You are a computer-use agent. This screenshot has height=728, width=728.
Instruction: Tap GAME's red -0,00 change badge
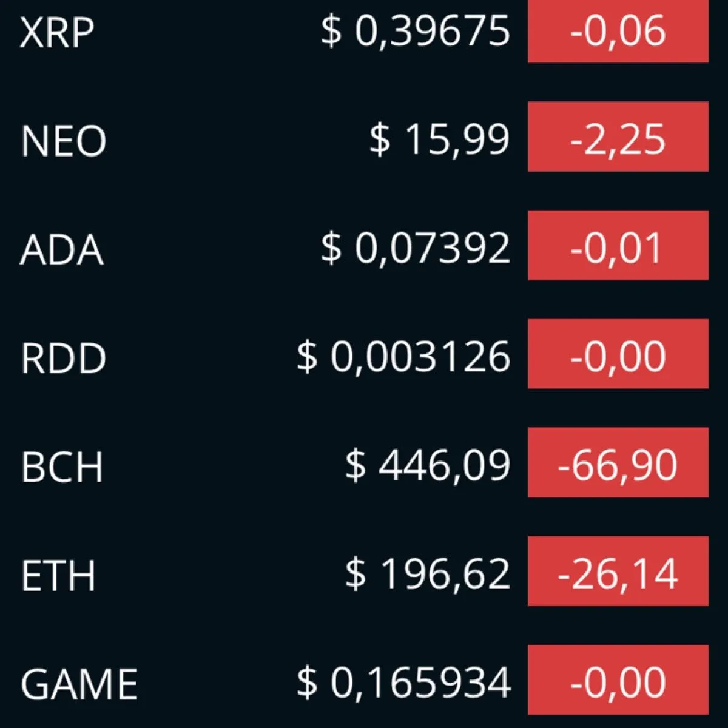(x=618, y=679)
